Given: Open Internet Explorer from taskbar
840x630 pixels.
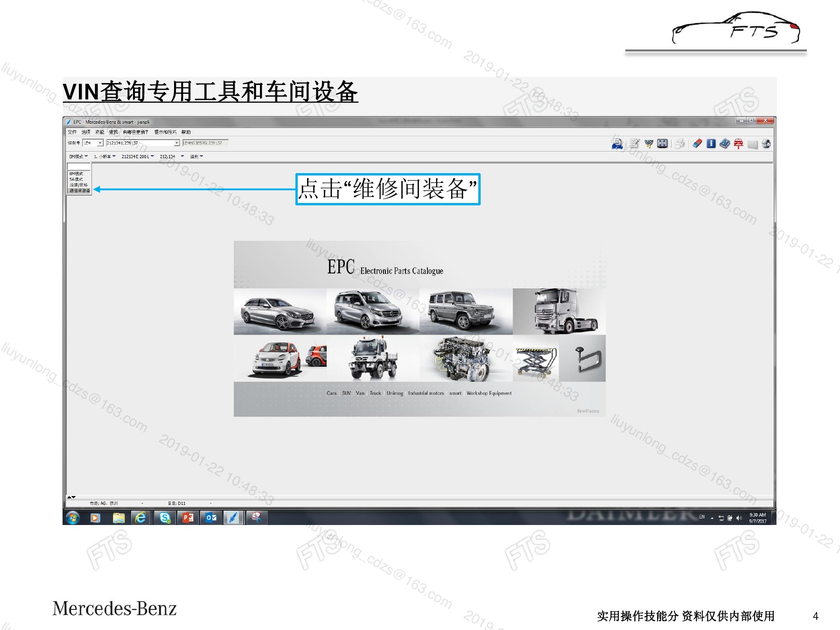Looking at the screenshot, I should pos(140,518).
